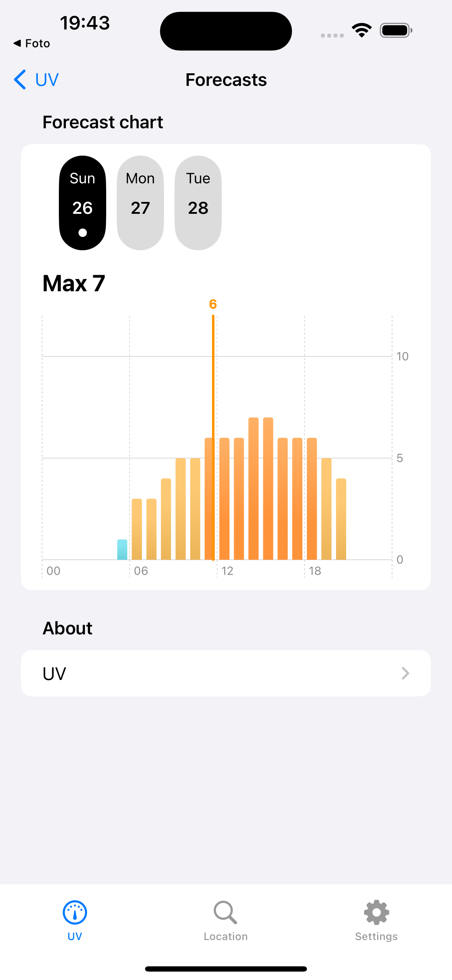Expand the UV info row
This screenshot has height=980, width=452.
click(225, 673)
